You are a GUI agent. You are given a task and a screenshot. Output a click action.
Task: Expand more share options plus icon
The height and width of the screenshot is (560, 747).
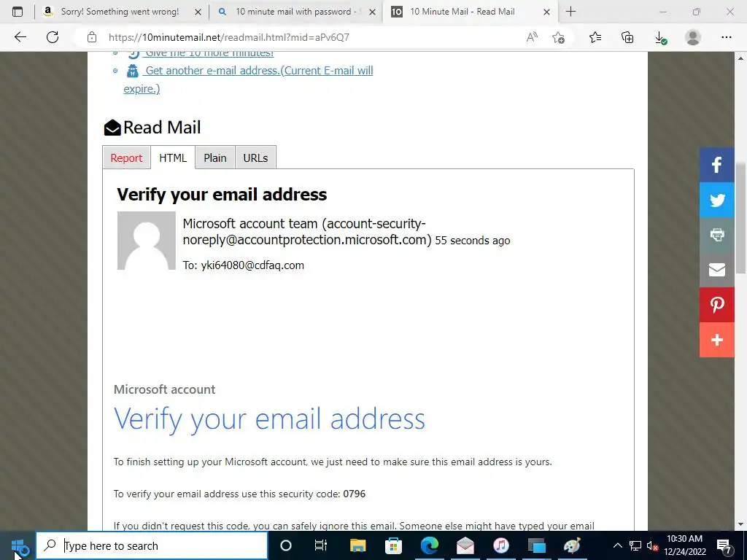coord(716,340)
